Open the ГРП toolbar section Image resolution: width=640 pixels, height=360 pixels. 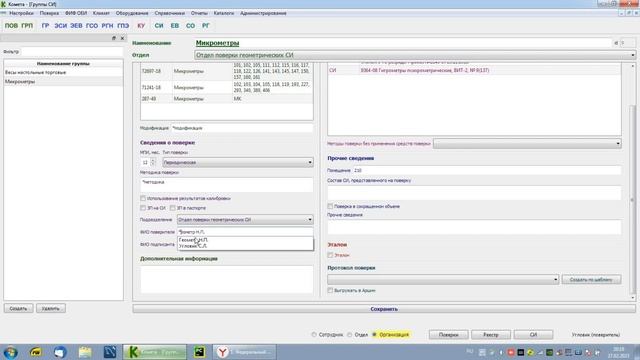coord(27,25)
